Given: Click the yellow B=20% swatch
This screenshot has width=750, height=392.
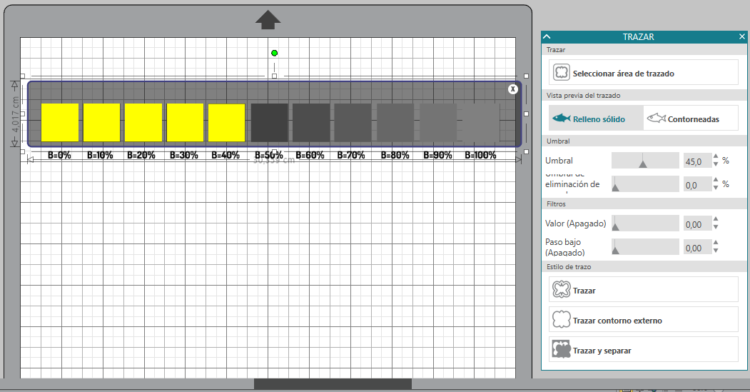Looking at the screenshot, I should coord(143,122).
